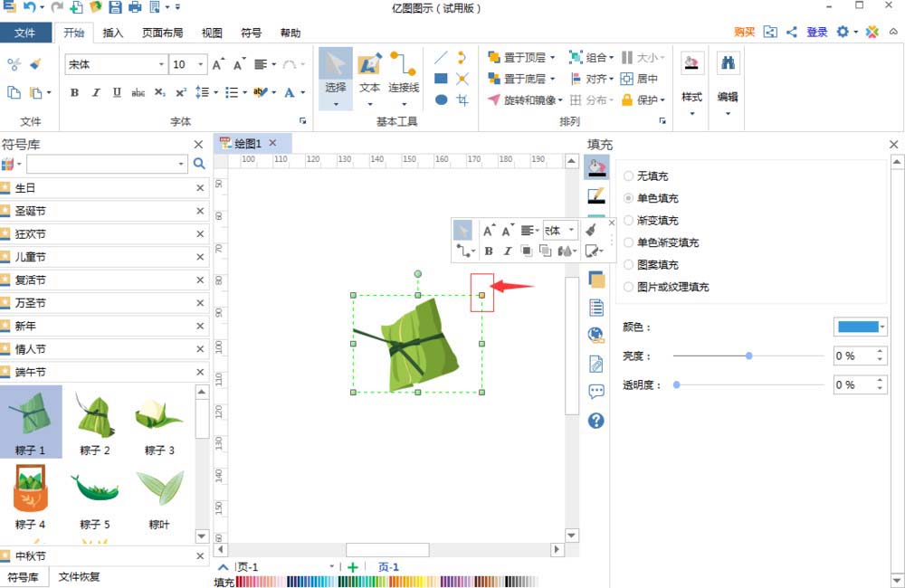Screen dimensions: 905x588
Task: Select the crop tool icon
Action: click(462, 100)
